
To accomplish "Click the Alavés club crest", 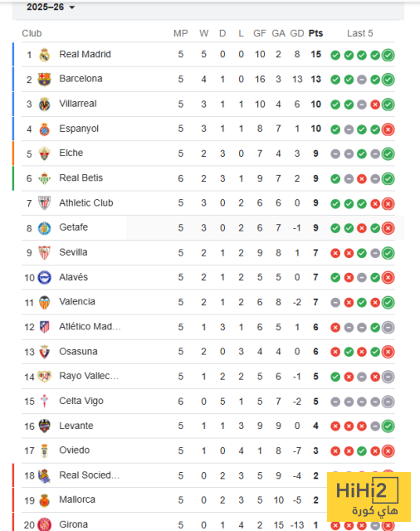I will 44,278.
